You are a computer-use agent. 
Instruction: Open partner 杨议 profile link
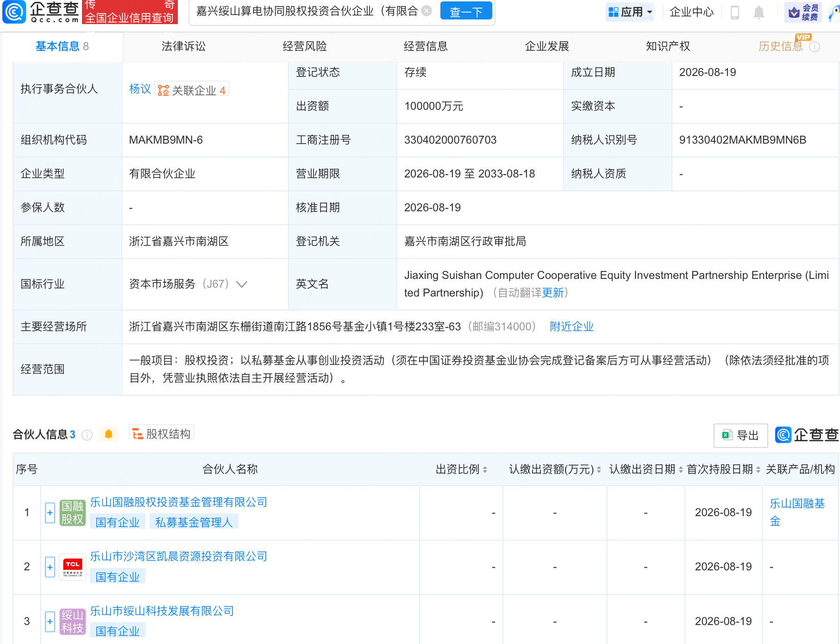tap(140, 89)
